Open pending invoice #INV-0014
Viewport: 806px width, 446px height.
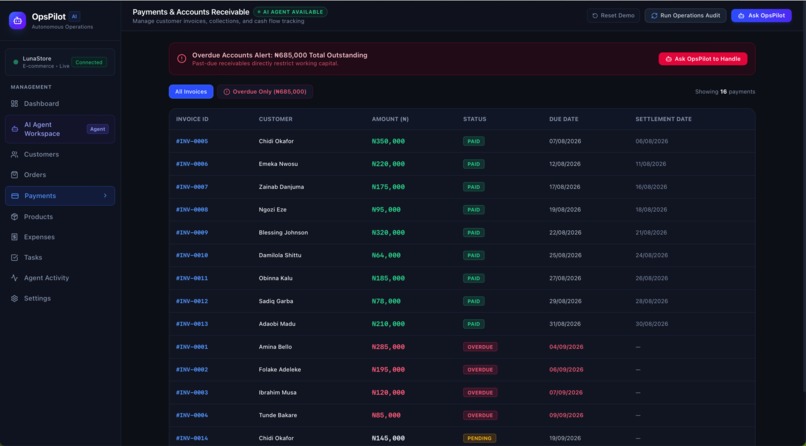click(192, 438)
